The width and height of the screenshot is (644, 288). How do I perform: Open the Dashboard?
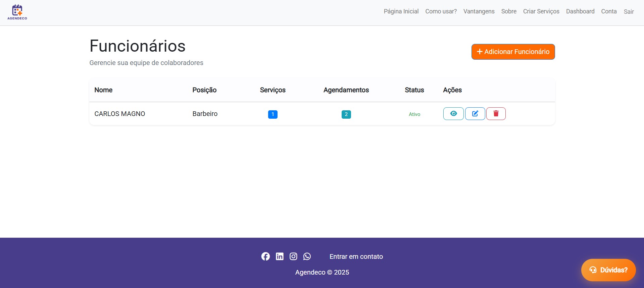[580, 11]
